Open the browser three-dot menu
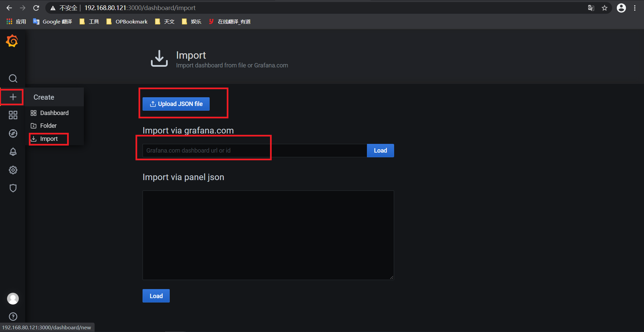Viewport: 644px width, 332px height. (x=635, y=8)
